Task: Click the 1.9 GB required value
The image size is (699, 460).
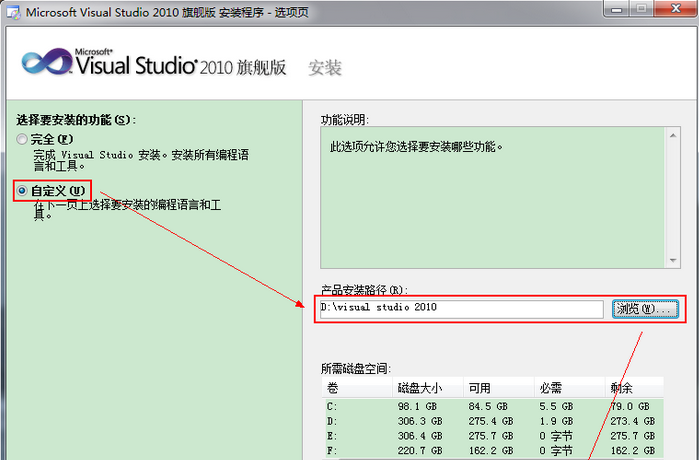Action: click(556, 421)
